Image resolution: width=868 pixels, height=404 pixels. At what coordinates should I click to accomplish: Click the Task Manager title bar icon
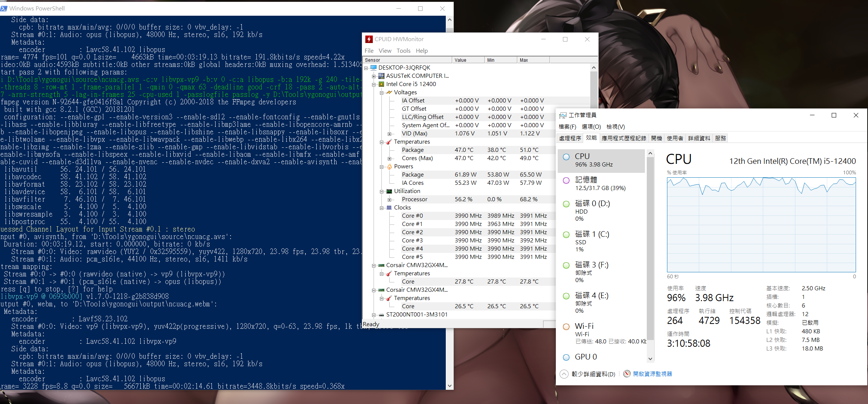coord(563,115)
